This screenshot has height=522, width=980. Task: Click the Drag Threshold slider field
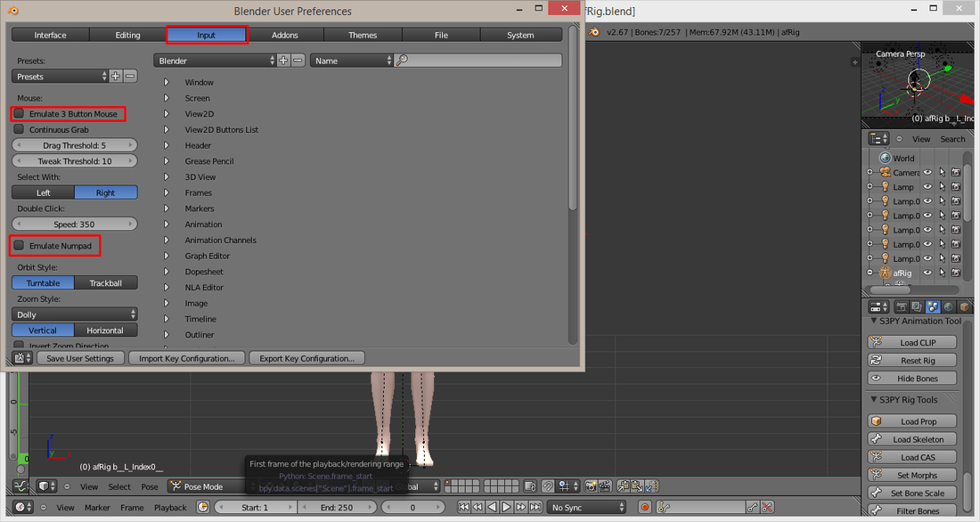(74, 146)
